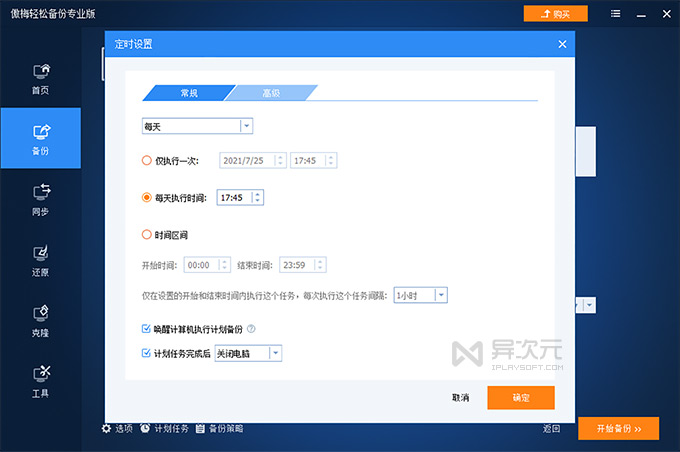This screenshot has height=452, width=680.
Task: Click the daily 17:45 stepper arrows
Action: click(x=257, y=198)
